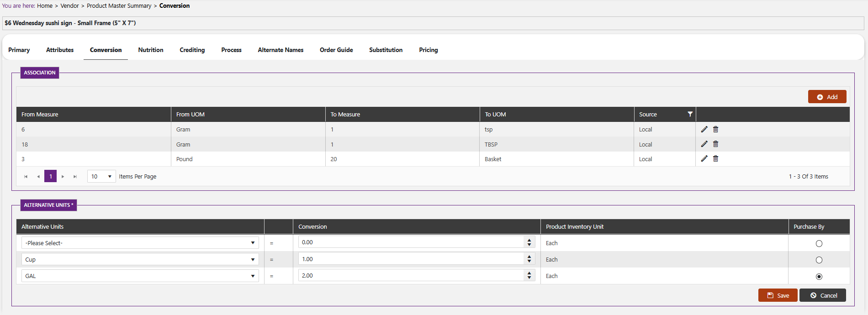Open the Cup alternative units dropdown
Image resolution: width=868 pixels, height=315 pixels.
140,259
